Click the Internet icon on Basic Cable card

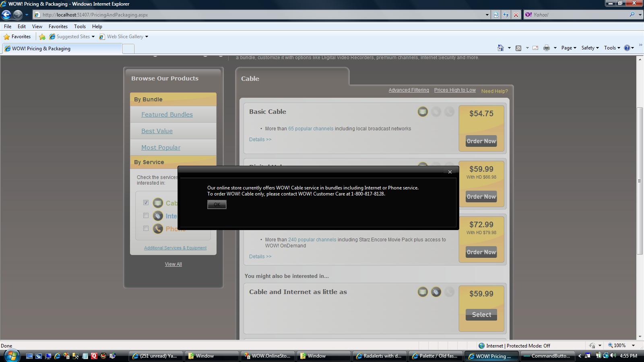436,112
